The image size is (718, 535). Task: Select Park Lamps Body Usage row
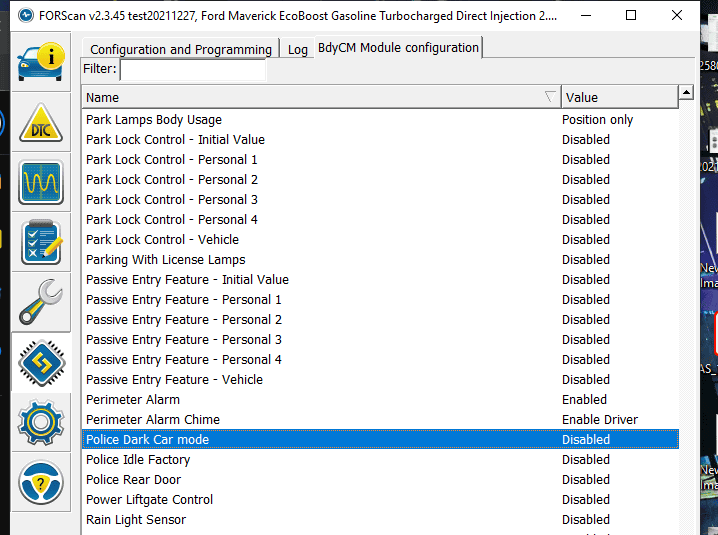(380, 120)
